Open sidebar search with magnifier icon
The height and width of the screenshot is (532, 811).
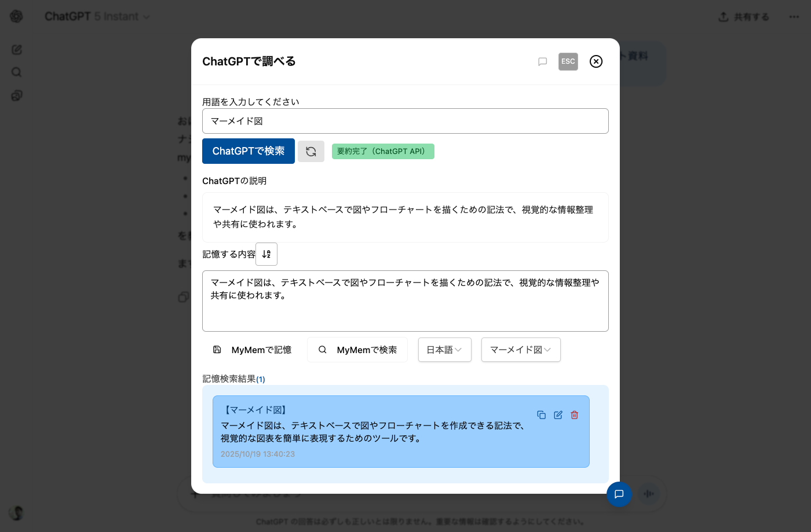(x=16, y=72)
